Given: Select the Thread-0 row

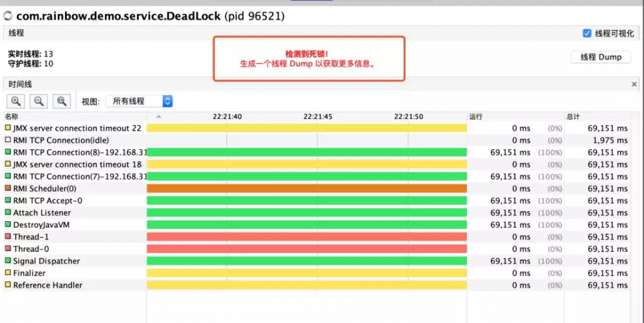Looking at the screenshot, I should 316,249.
